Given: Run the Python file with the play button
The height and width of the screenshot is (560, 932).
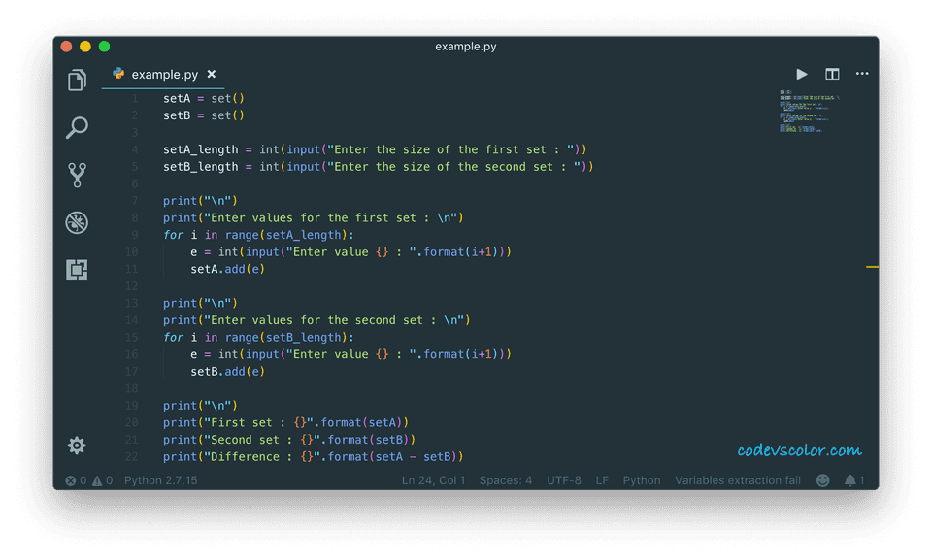Looking at the screenshot, I should [x=801, y=74].
